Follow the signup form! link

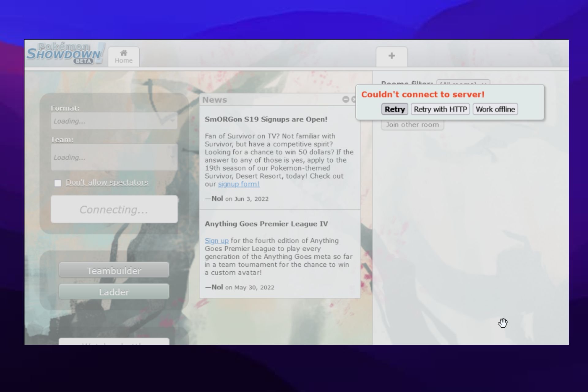[x=239, y=184]
